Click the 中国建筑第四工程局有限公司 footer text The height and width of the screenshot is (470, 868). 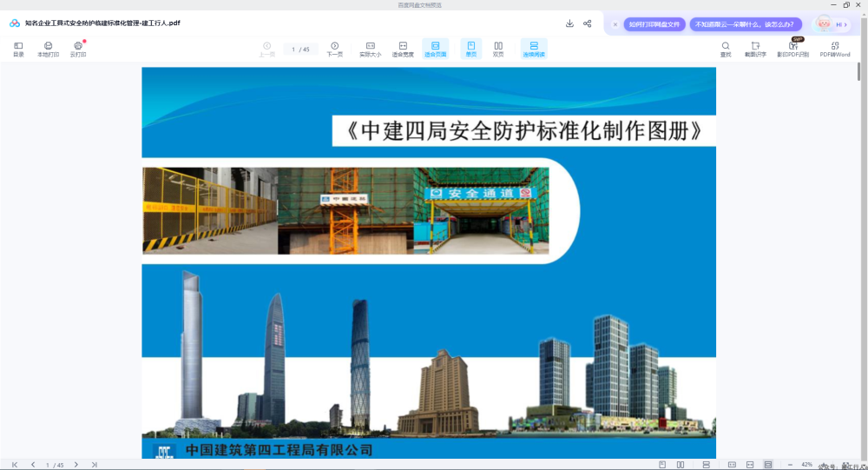(279, 449)
